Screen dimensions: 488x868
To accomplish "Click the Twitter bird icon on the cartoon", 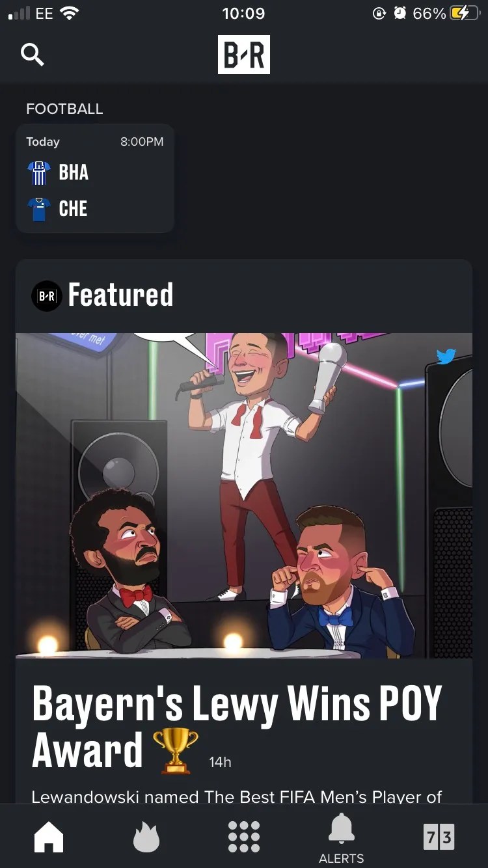I will tap(446, 356).
